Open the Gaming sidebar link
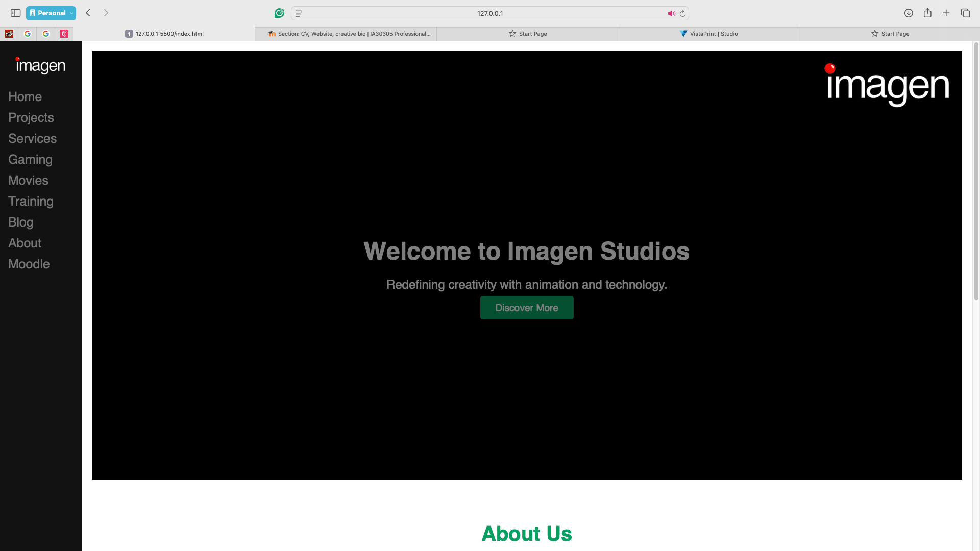This screenshot has width=980, height=551. pyautogui.click(x=30, y=159)
